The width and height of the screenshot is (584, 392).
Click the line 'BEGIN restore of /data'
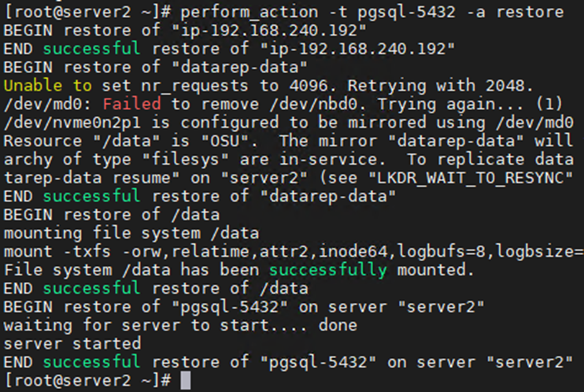click(x=112, y=215)
